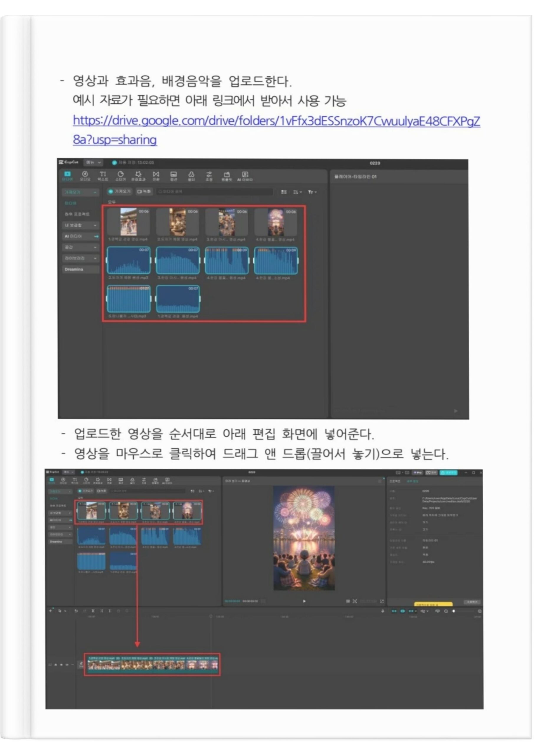Open the sort dropdown in upper media panel
The width and height of the screenshot is (534, 756).
click(297, 192)
